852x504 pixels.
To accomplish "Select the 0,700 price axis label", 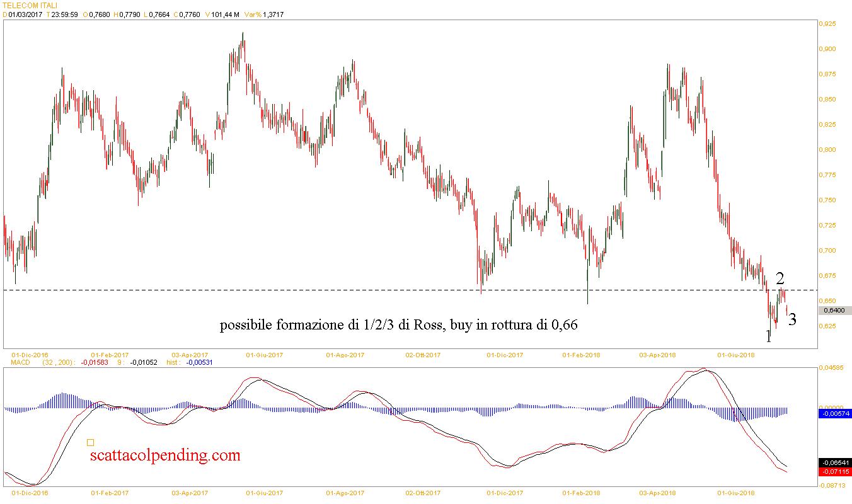I will pyautogui.click(x=827, y=251).
